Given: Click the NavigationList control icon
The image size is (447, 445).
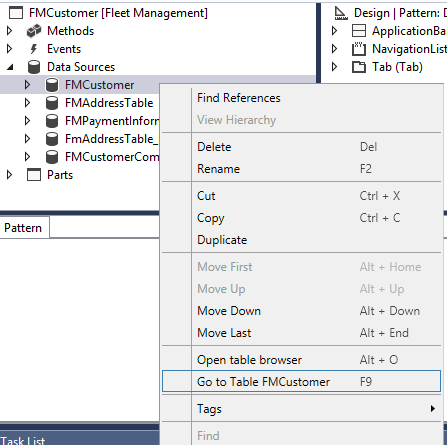Looking at the screenshot, I should tap(359, 49).
